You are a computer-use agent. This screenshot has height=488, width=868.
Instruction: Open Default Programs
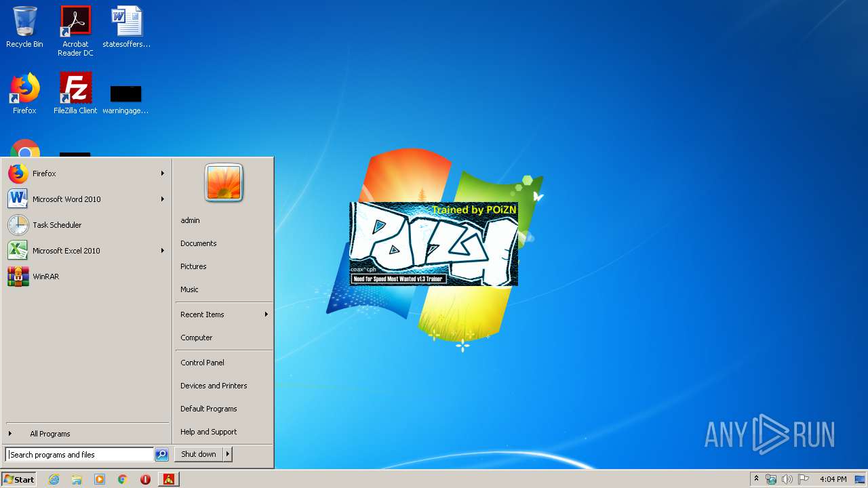click(x=209, y=409)
